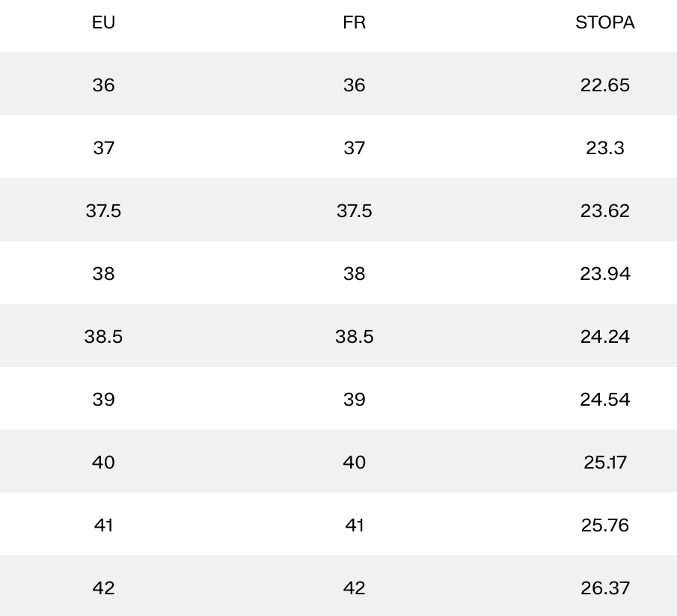Select the 22.65 foot length cell
This screenshot has width=677, height=616.
pos(604,85)
